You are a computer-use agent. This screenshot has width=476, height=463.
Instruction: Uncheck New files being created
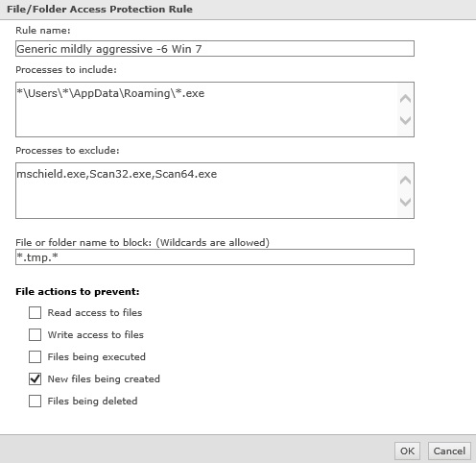pos(35,378)
